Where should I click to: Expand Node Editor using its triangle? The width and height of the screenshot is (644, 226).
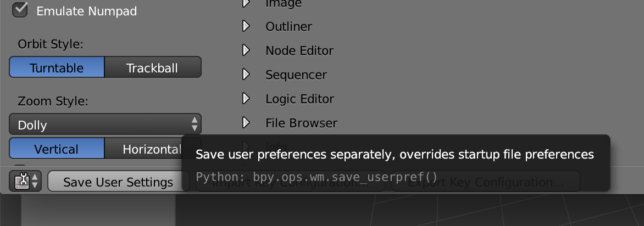tap(246, 50)
